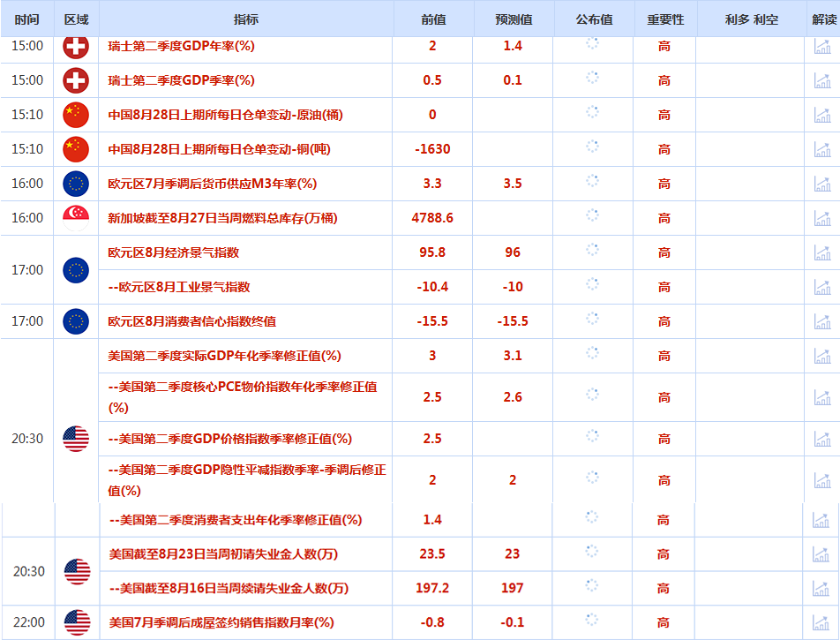Open chart icon for 核心PCE物价指数 row

(822, 397)
